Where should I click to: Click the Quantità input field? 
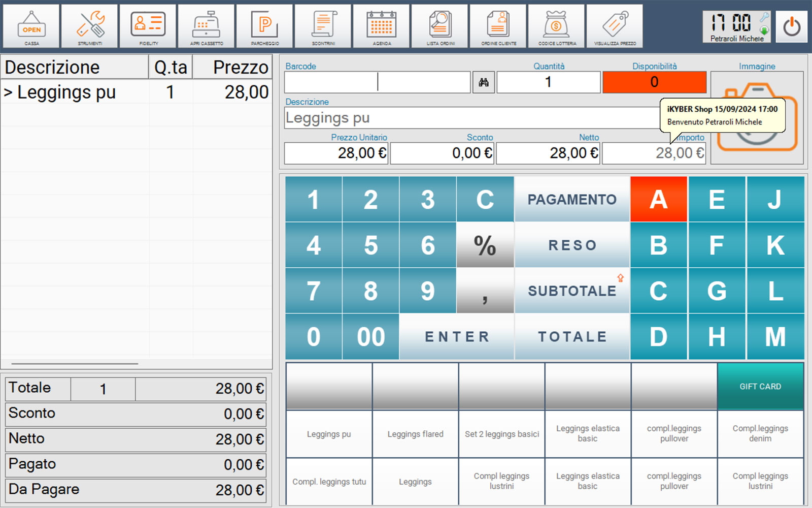pyautogui.click(x=549, y=82)
